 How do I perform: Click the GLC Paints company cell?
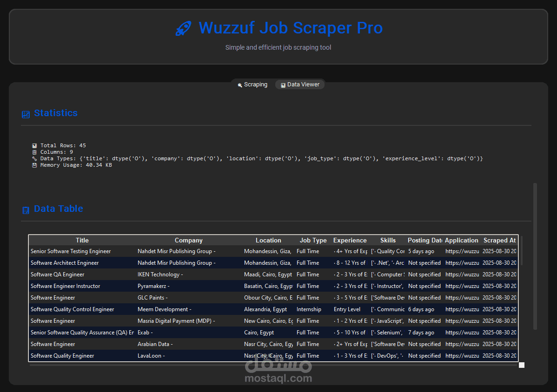click(x=189, y=298)
